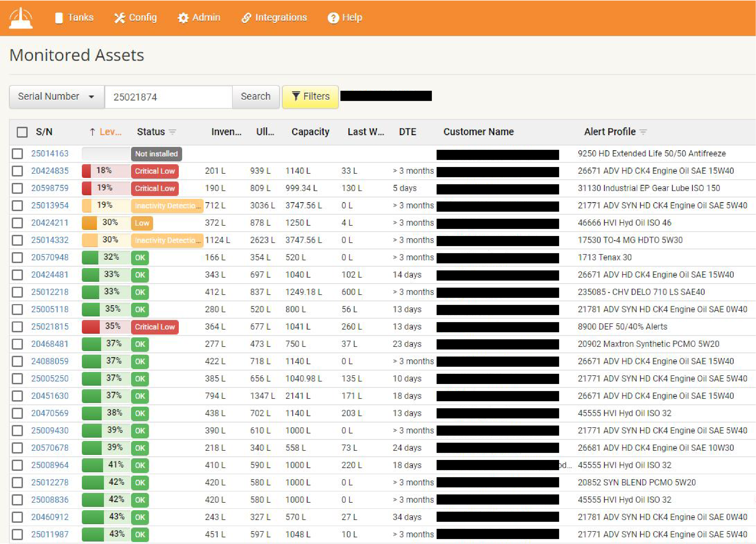This screenshot has width=756, height=544.
Task: Click the app logo in header
Action: click(x=21, y=18)
